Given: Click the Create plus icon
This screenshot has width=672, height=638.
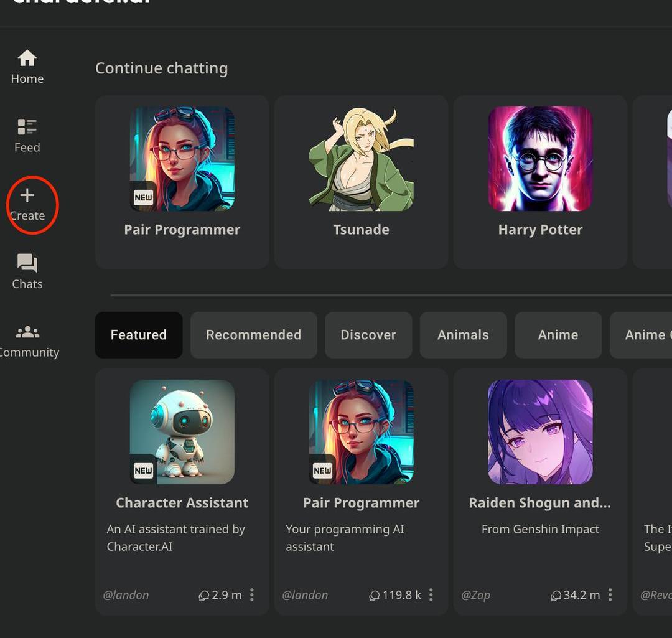Looking at the screenshot, I should [27, 195].
